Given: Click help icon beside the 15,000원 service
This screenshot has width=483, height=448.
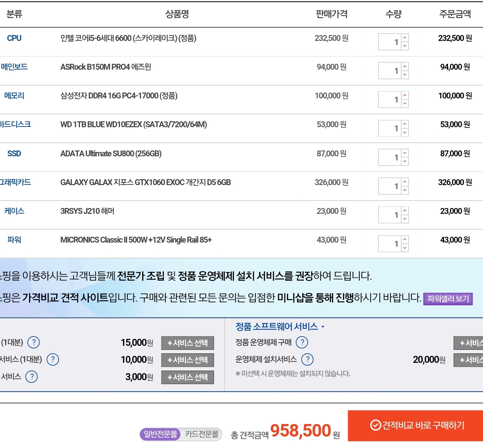Looking at the screenshot, I should (x=34, y=343).
